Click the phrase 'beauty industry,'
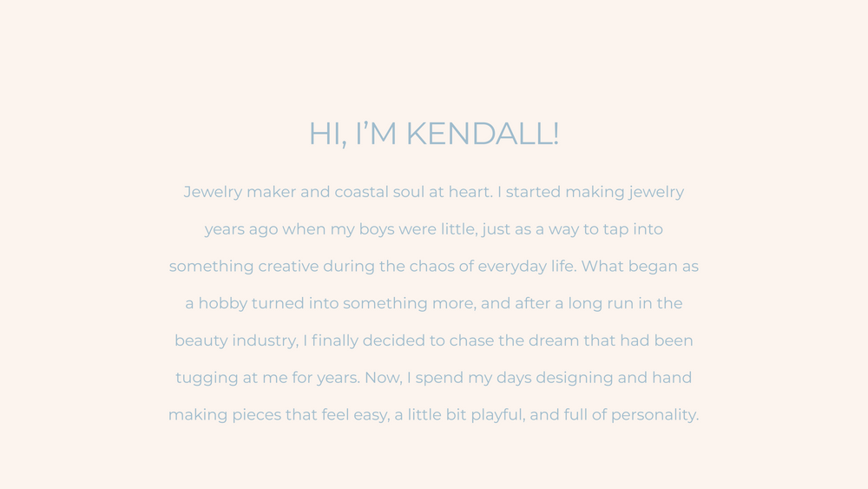This screenshot has height=489, width=868. [236, 340]
